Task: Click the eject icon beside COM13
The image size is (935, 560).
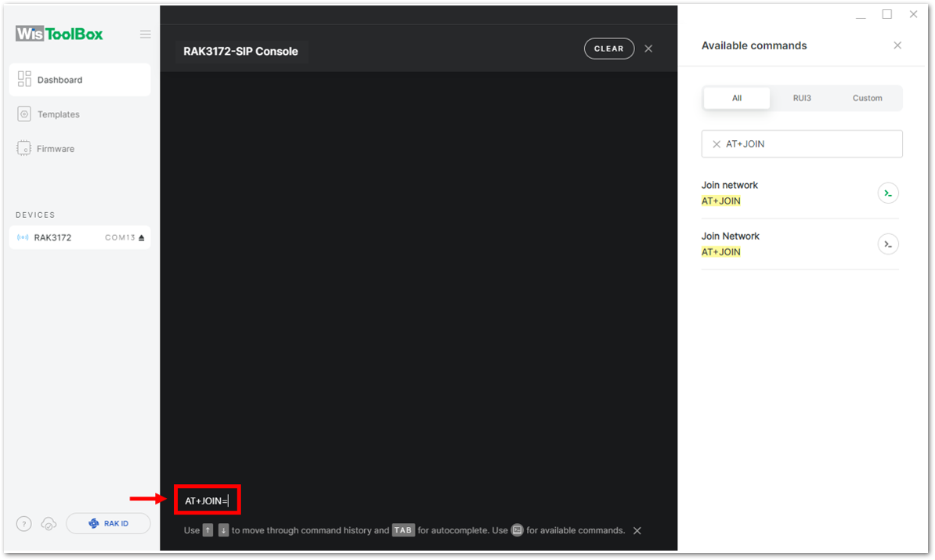Action: pyautogui.click(x=141, y=237)
